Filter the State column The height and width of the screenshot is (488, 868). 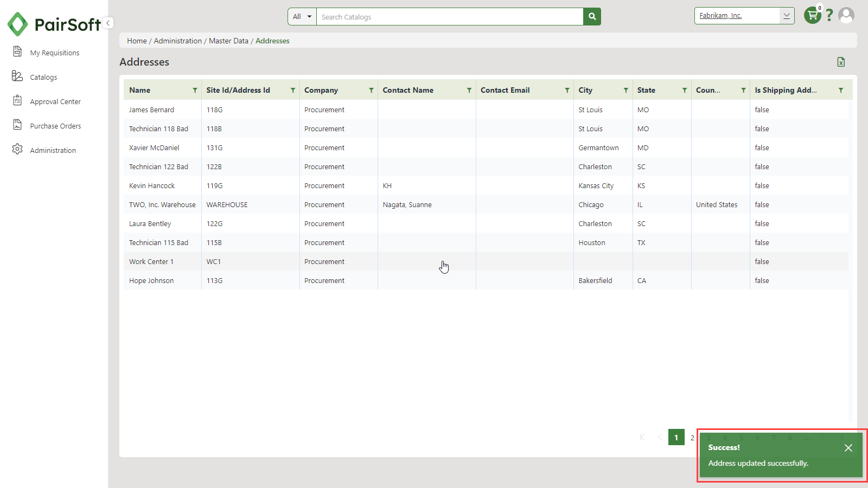[685, 91]
